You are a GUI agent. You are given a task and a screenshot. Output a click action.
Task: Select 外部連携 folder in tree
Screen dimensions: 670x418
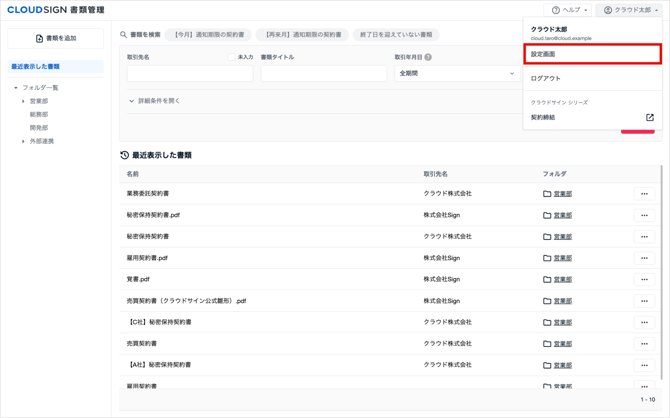pos(42,141)
